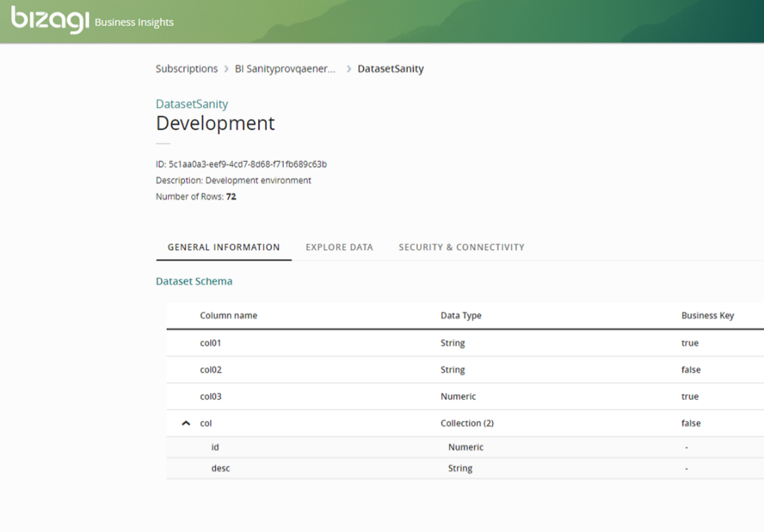
Task: Click the dataset ID text
Action: tap(241, 164)
